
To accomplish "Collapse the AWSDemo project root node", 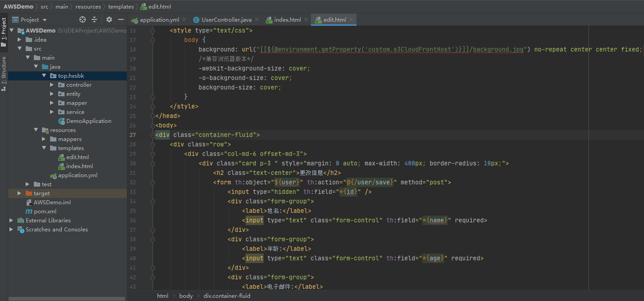I will point(11,31).
